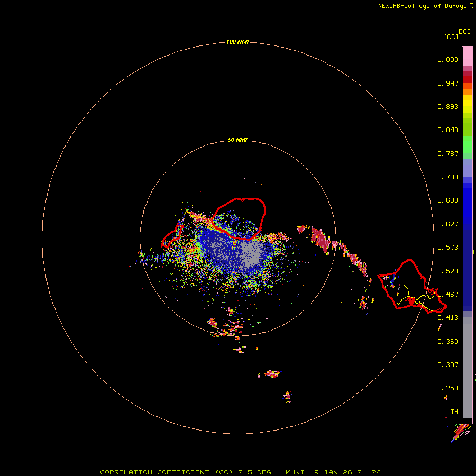This screenshot has width=476, height=476.
Task: Click the 0.680 color scale value
Action: click(448, 200)
